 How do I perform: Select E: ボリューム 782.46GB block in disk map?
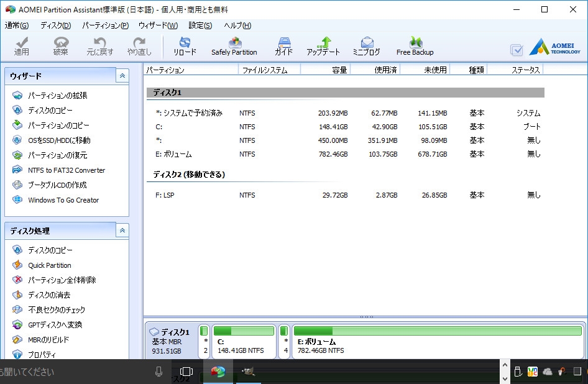coord(437,341)
